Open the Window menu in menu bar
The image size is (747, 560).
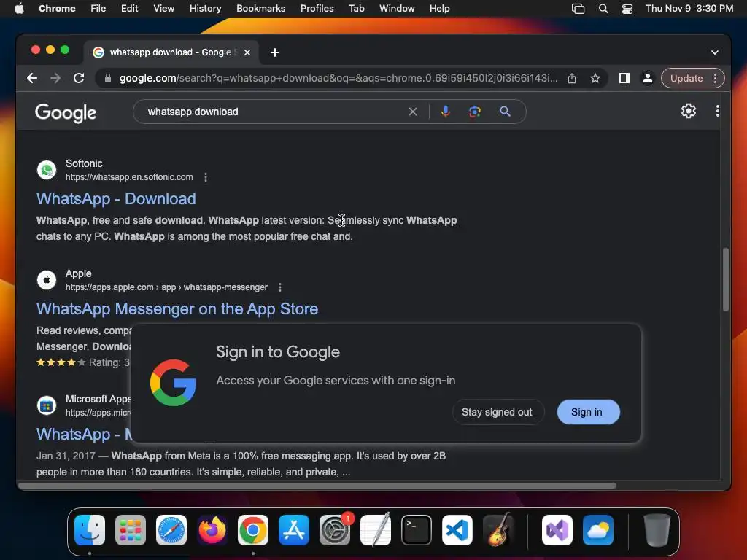[x=397, y=9]
